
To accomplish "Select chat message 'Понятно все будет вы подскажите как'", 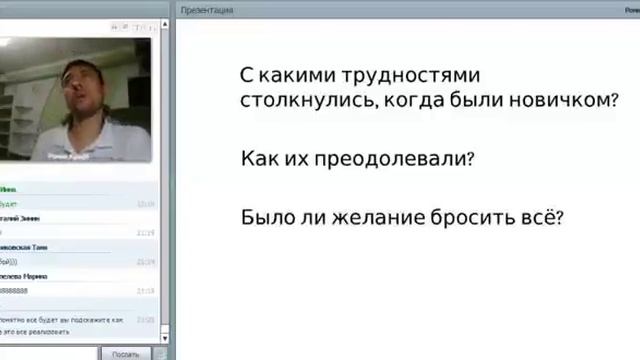I will tap(61, 320).
